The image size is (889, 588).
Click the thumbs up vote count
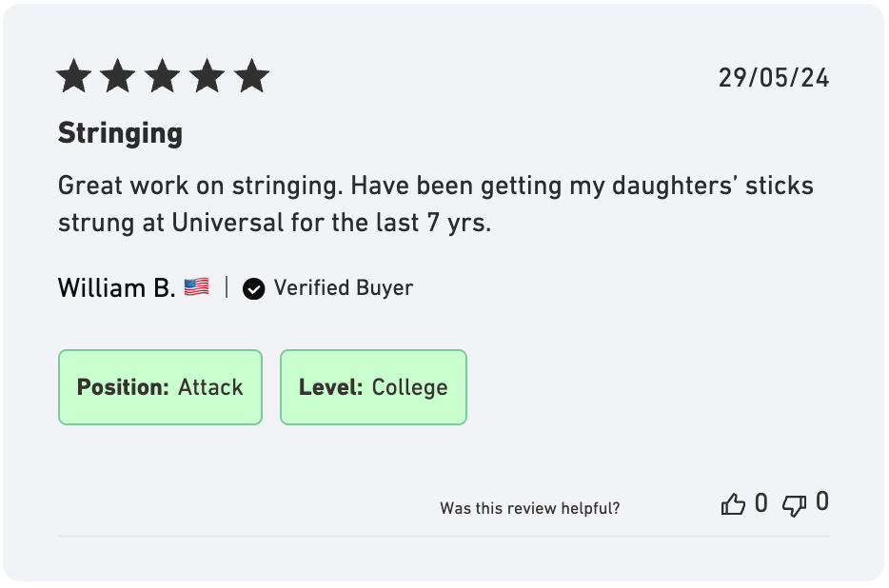pyautogui.click(x=761, y=502)
